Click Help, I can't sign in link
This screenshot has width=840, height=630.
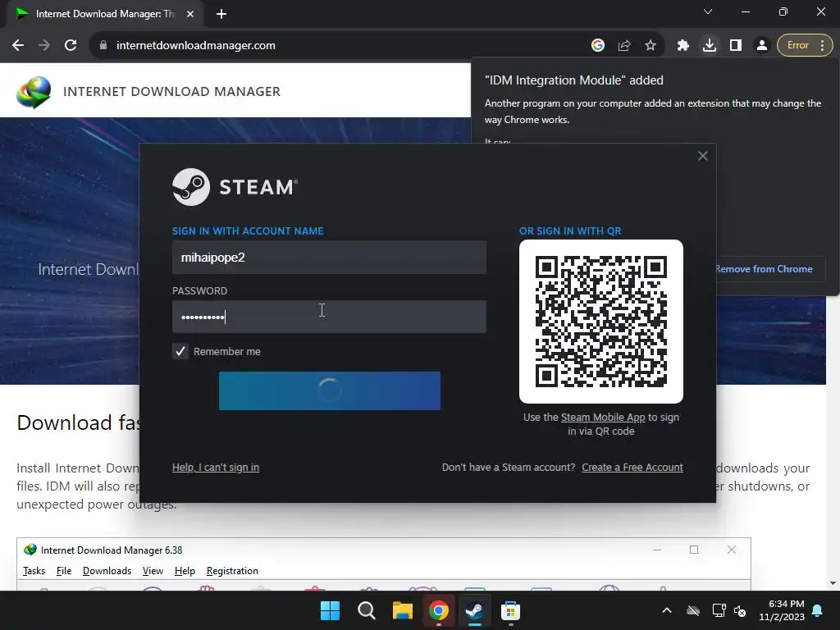[x=216, y=467]
